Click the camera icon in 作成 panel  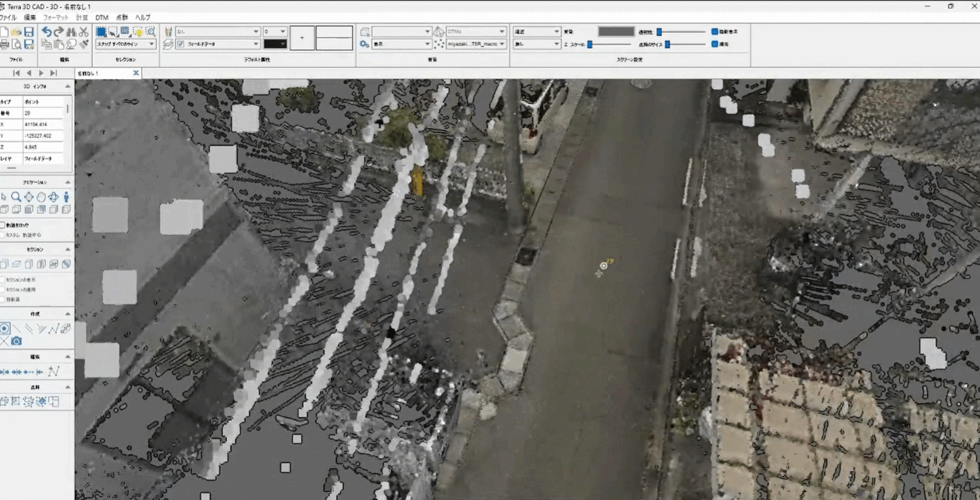[17, 341]
